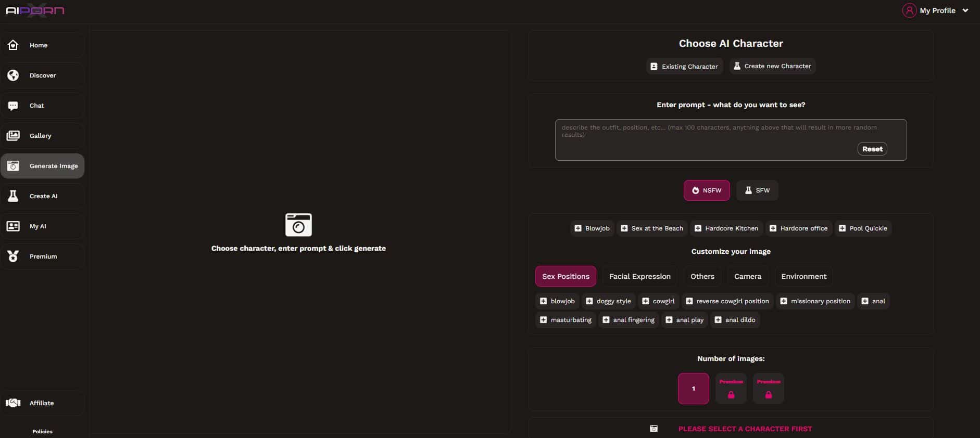
Task: Click Create new Character
Action: [x=772, y=66]
